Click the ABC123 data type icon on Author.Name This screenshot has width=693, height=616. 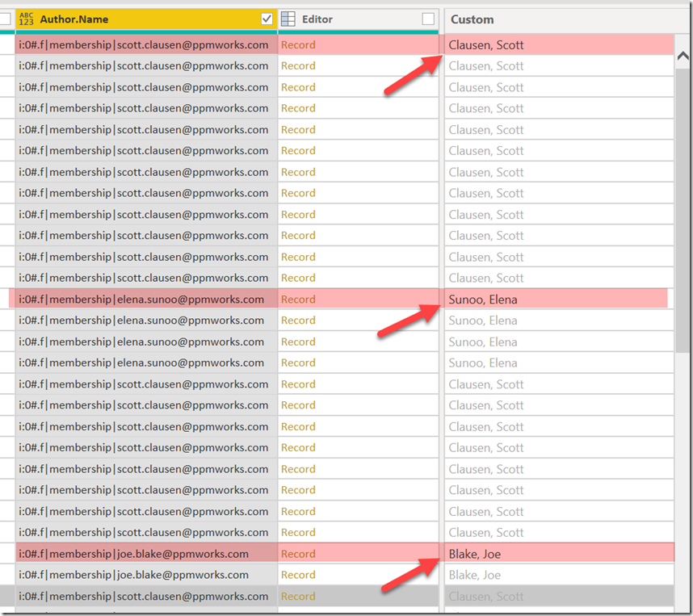click(26, 19)
